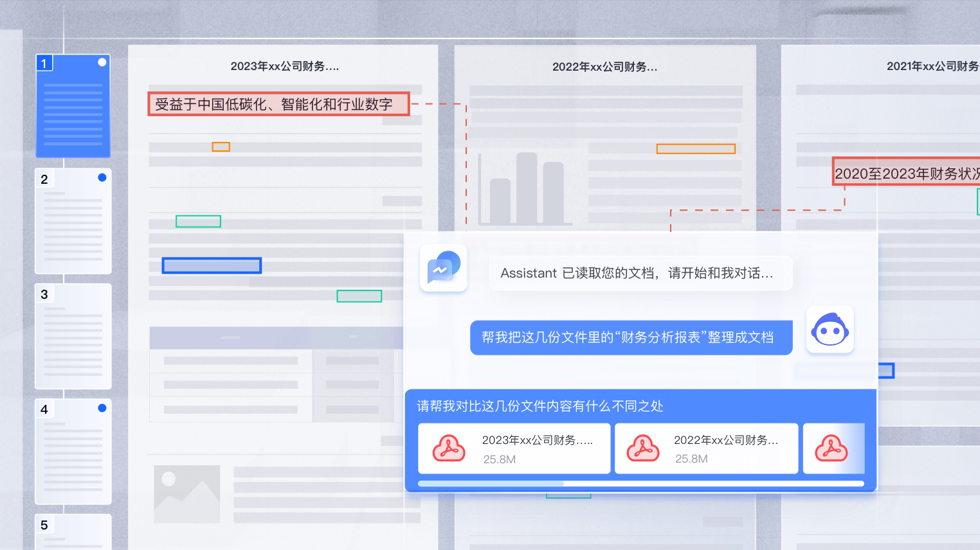
Task: Toggle the blue dot on page 2 thumbnail
Action: [x=102, y=177]
